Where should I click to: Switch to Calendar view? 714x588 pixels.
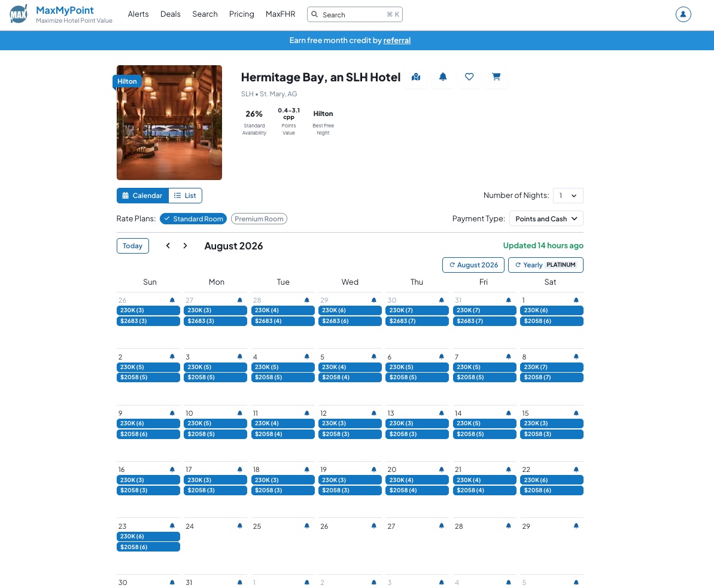[142, 195]
